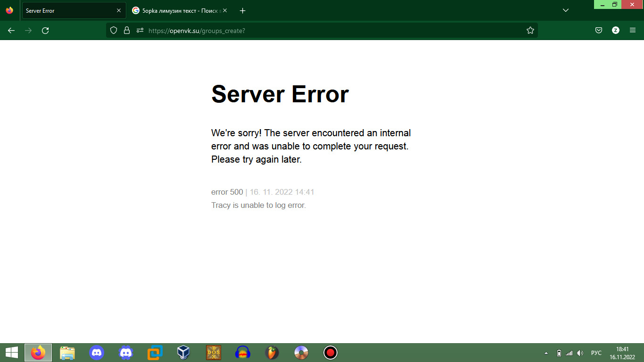
Task: Expand the list all tabs chevron
Action: [x=566, y=10]
